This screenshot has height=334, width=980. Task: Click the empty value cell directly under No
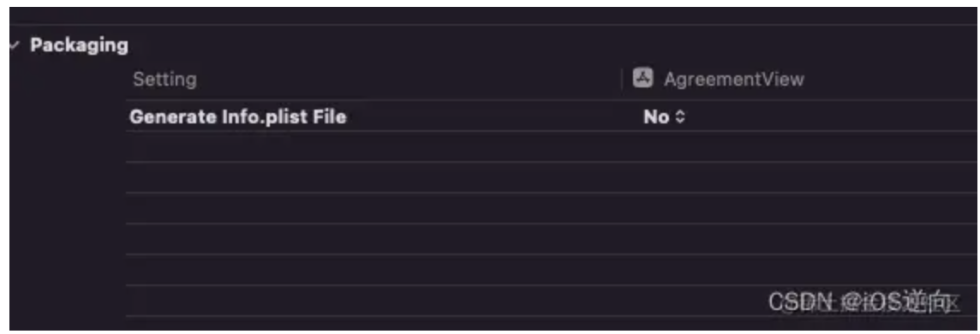point(800,146)
